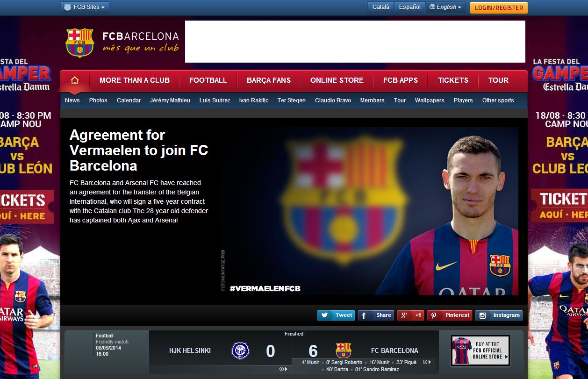Open the Football menu
The image size is (588, 379).
(208, 80)
